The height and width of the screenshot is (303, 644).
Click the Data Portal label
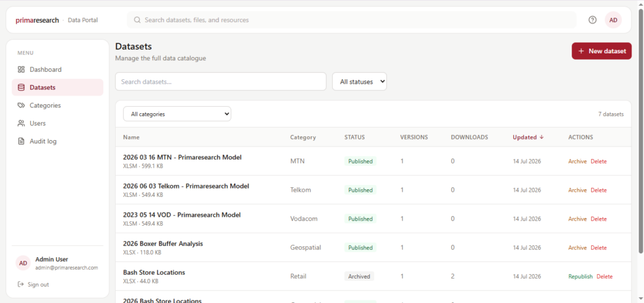point(82,19)
